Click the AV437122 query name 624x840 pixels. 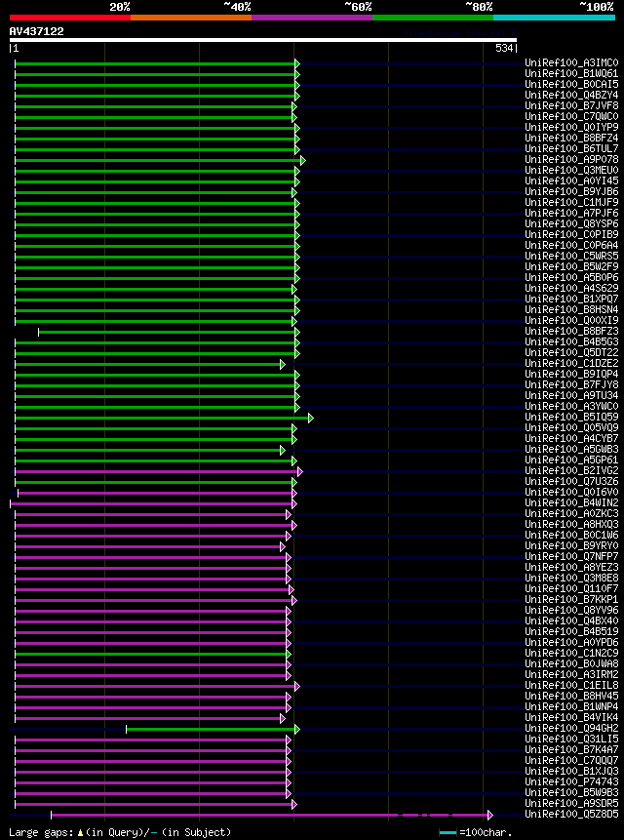36,31
